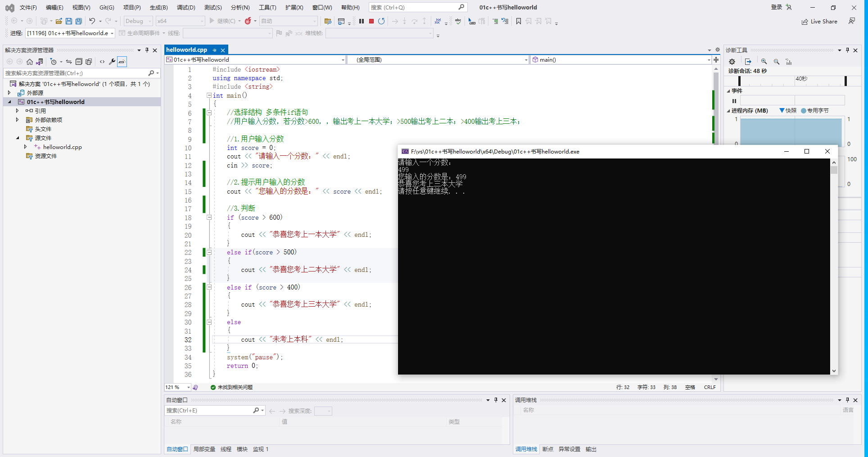Click the spell check abc icon
868x457 pixels.
(458, 21)
